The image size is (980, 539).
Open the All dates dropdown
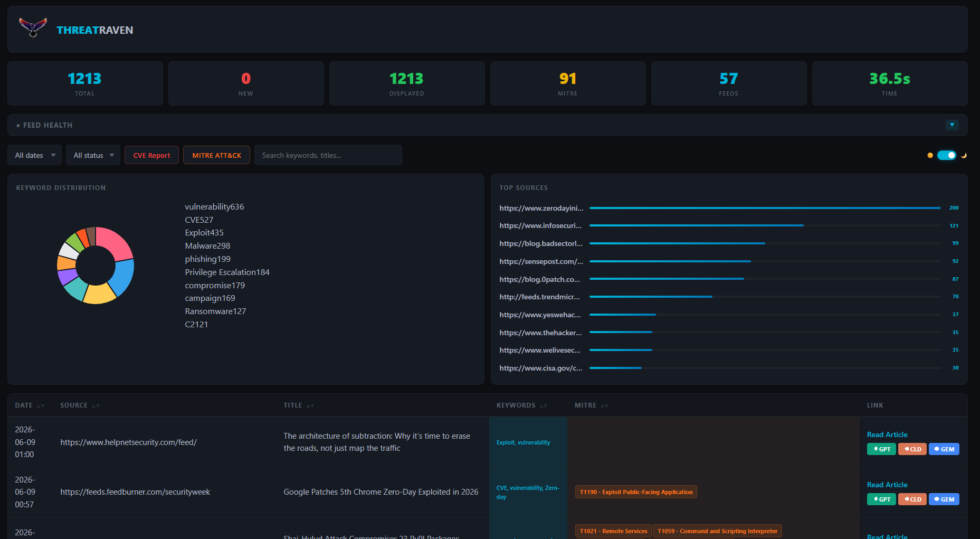[x=35, y=155]
